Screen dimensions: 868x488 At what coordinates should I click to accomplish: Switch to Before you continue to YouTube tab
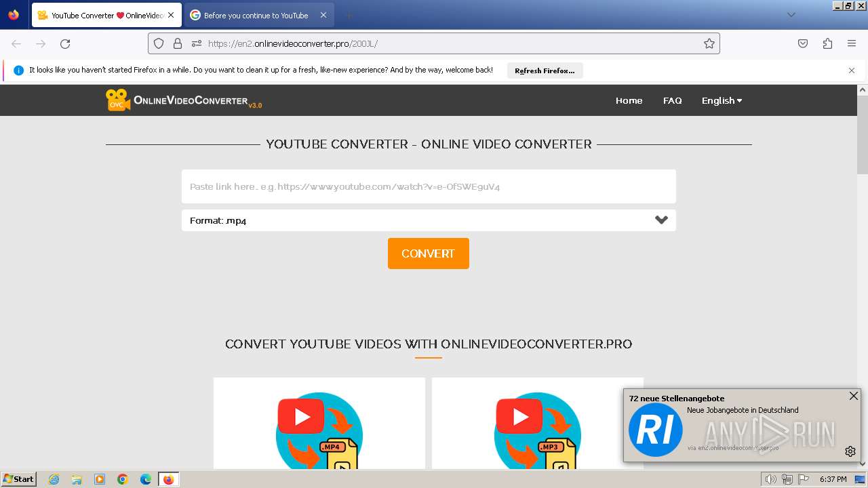point(258,15)
